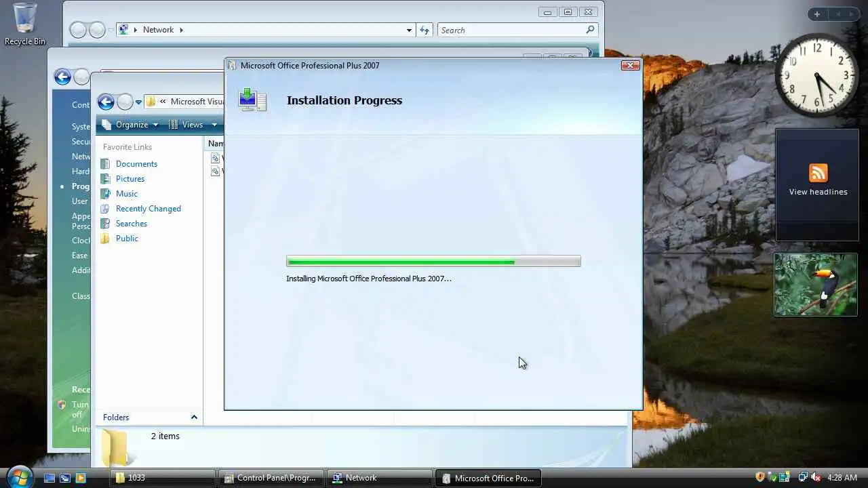Open Music favorite link

[x=127, y=194]
